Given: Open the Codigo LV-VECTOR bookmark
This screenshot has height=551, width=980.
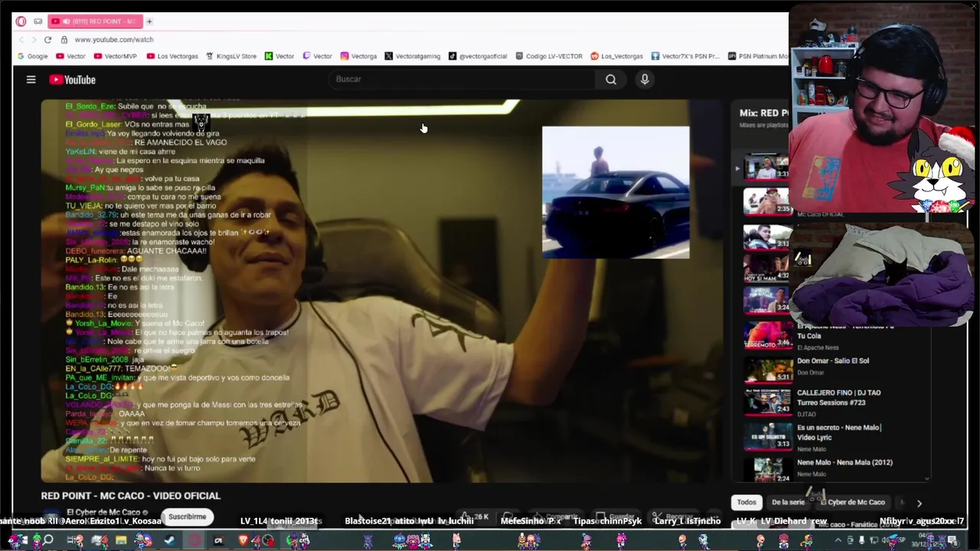Looking at the screenshot, I should (549, 56).
